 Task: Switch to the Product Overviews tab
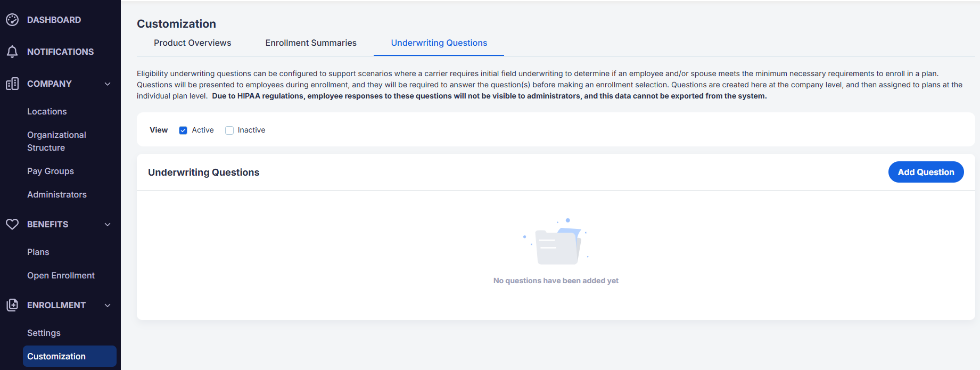(x=192, y=43)
